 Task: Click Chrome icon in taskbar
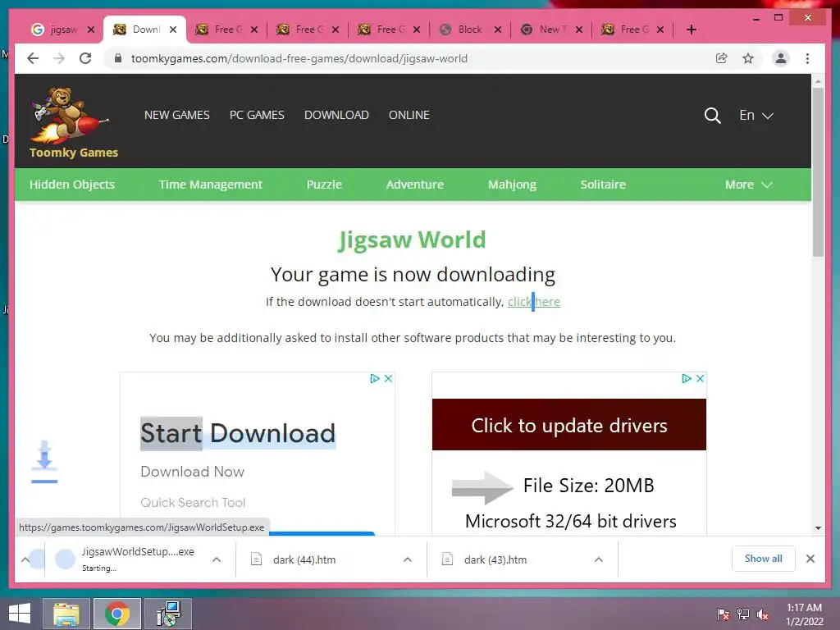(x=117, y=614)
